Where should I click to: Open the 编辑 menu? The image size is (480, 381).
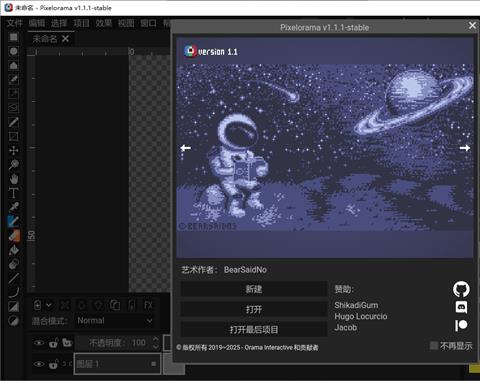pyautogui.click(x=37, y=23)
